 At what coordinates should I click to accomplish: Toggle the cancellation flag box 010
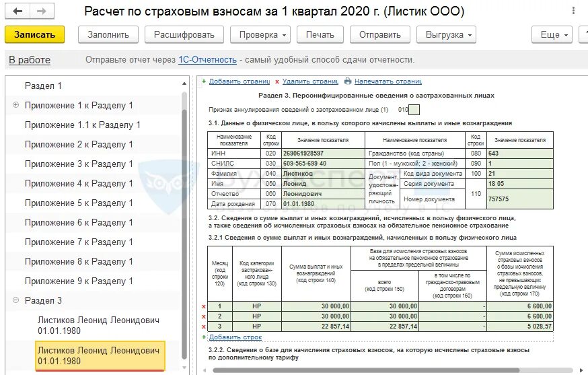414,110
